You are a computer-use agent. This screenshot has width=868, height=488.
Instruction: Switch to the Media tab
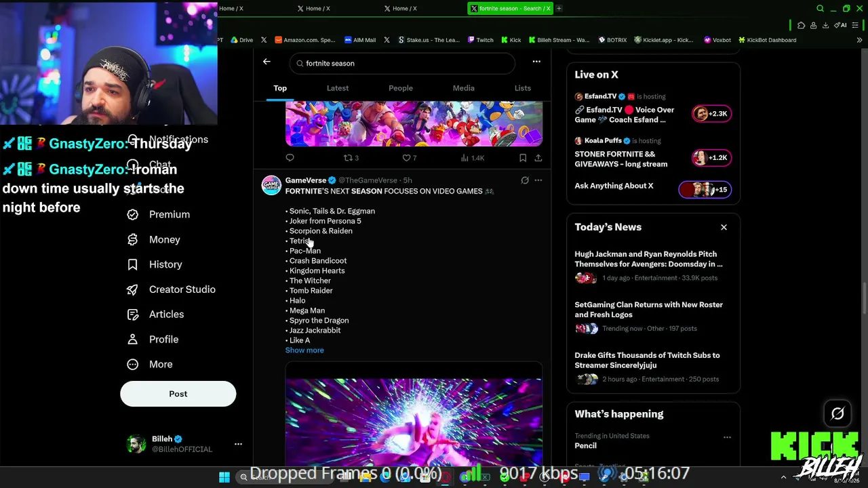[464, 88]
